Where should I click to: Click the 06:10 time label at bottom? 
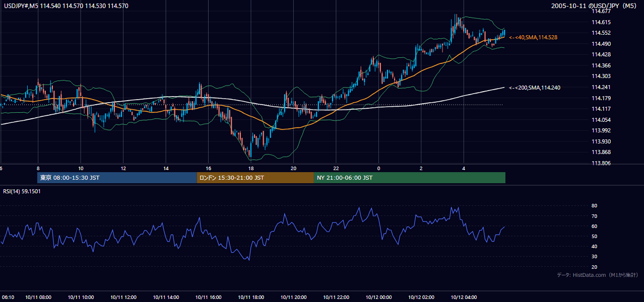(x=7, y=297)
